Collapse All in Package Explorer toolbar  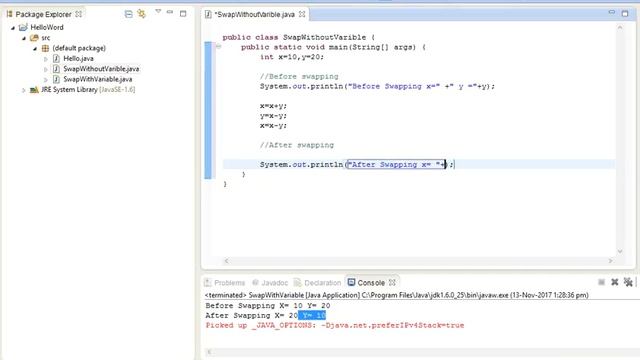pos(129,14)
